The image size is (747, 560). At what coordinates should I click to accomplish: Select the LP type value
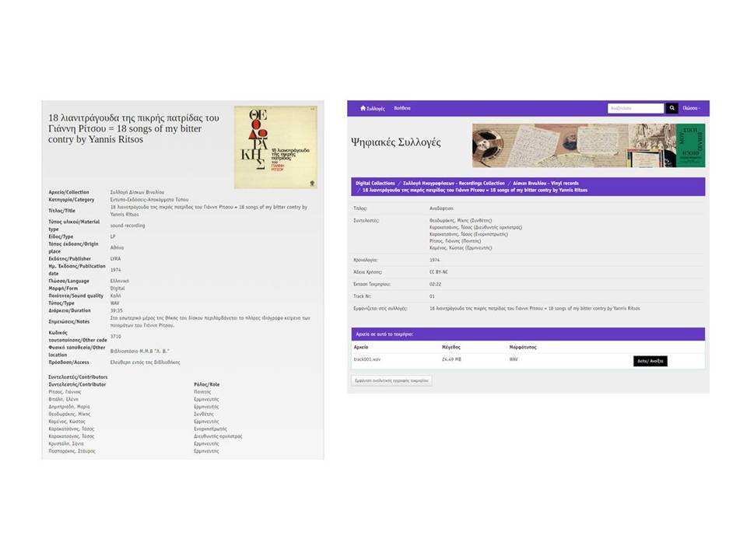113,236
